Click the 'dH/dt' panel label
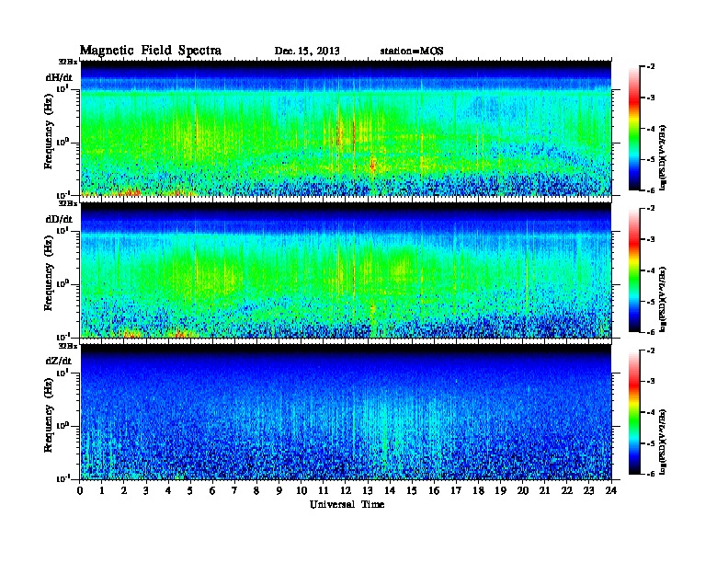728x563 pixels. pyautogui.click(x=59, y=77)
